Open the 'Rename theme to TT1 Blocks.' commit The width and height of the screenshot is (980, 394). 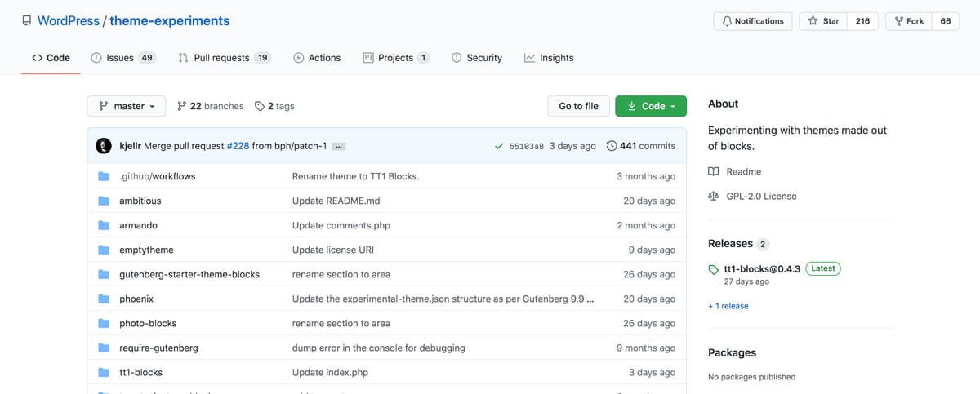coord(355,176)
